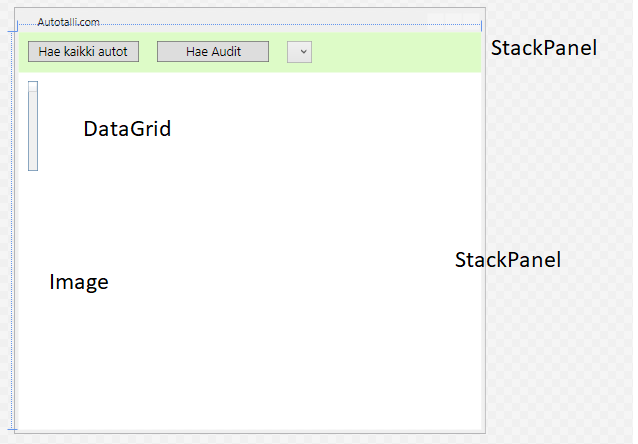Click the Hae kaikki autot button
638x444 pixels.
tap(83, 52)
